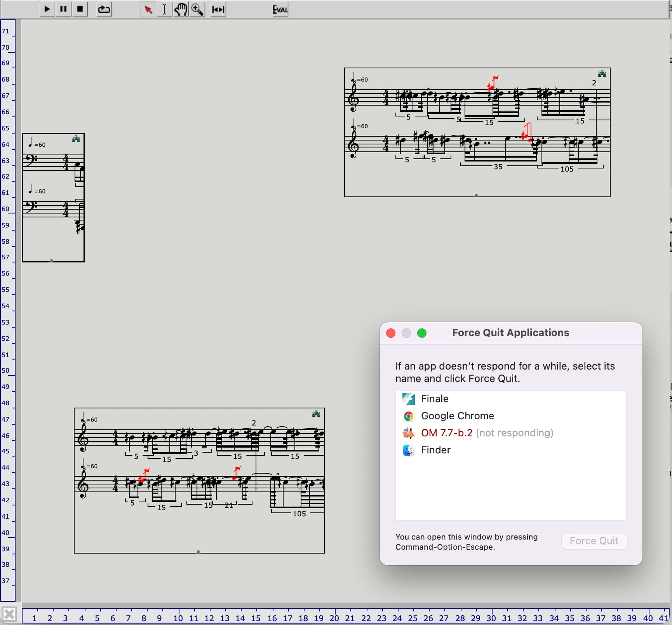This screenshot has height=625, width=672.
Task: Stop playback with the square button
Action: tap(80, 9)
